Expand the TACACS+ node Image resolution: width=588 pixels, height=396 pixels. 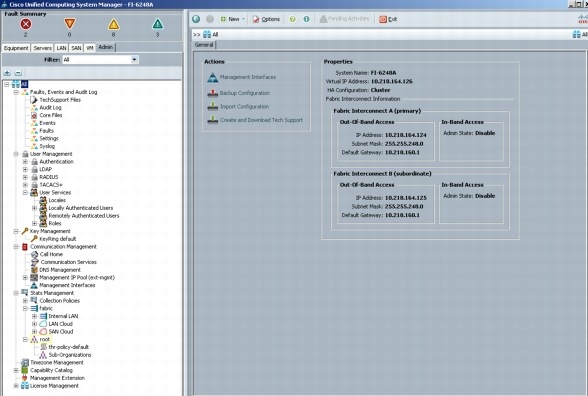point(25,185)
